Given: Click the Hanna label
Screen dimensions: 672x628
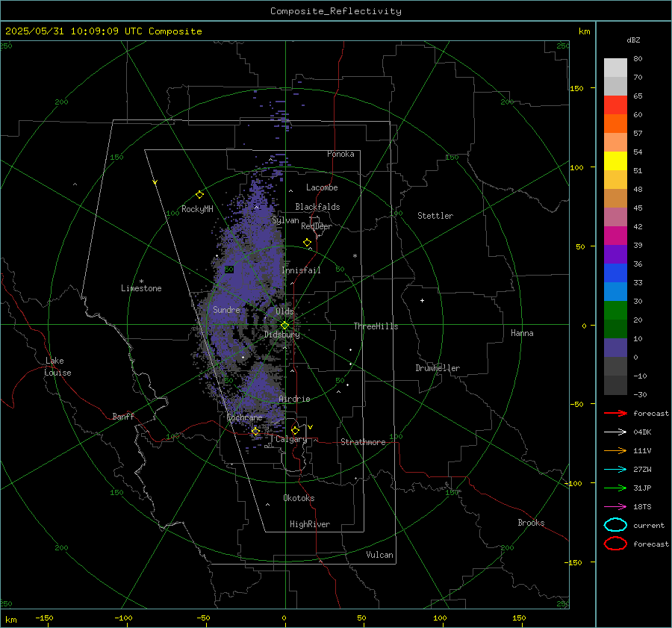Looking at the screenshot, I should pyautogui.click(x=522, y=333).
